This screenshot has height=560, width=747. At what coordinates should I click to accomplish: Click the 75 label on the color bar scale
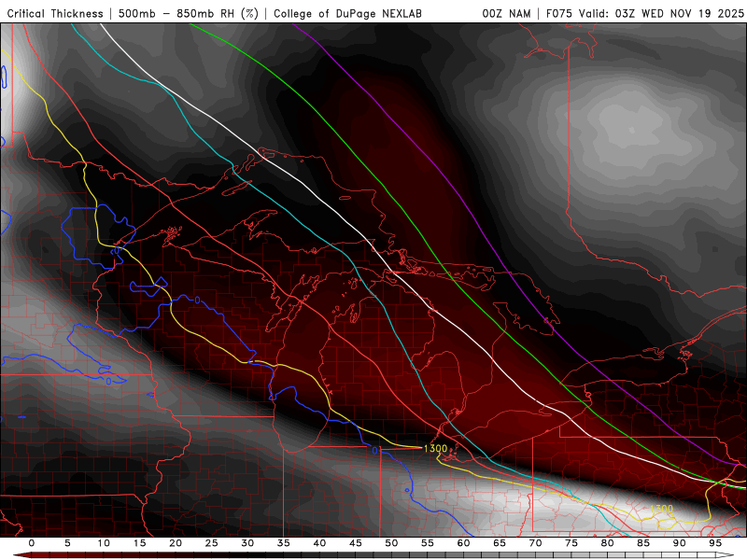(x=571, y=543)
